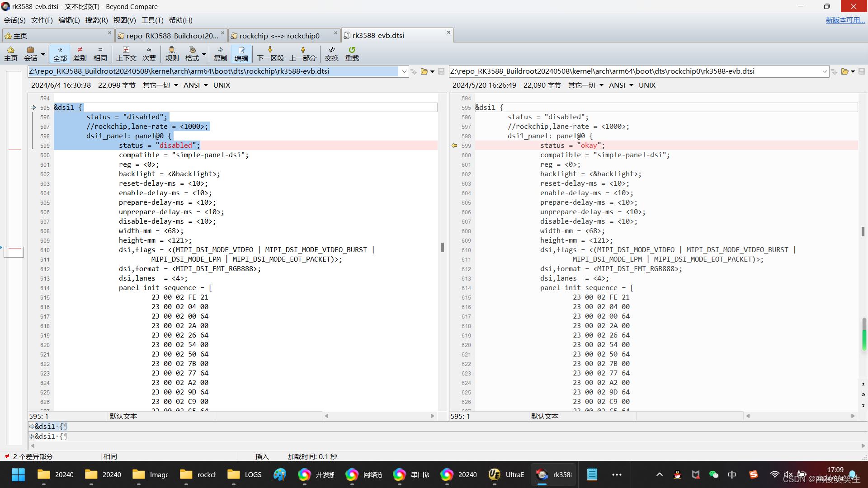Expand the left file path dropdown
The image size is (868, 488).
(404, 71)
